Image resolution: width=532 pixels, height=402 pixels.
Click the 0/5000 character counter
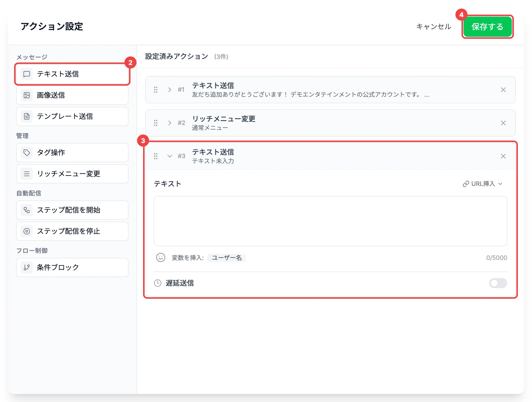[496, 258]
